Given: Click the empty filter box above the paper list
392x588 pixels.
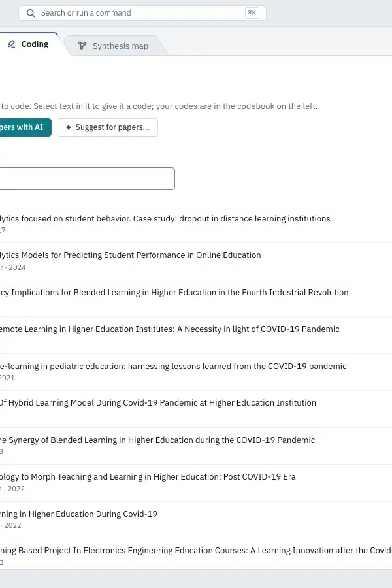Looking at the screenshot, I should click(87, 178).
